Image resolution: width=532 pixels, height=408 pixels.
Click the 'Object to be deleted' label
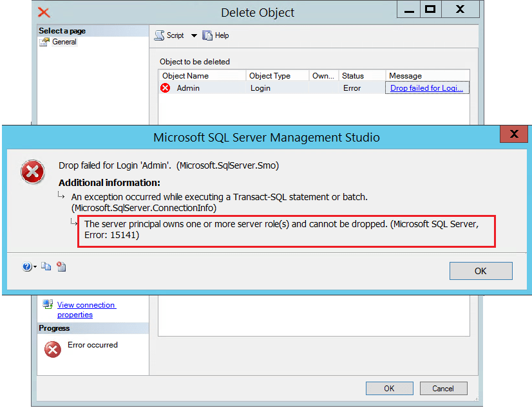195,62
